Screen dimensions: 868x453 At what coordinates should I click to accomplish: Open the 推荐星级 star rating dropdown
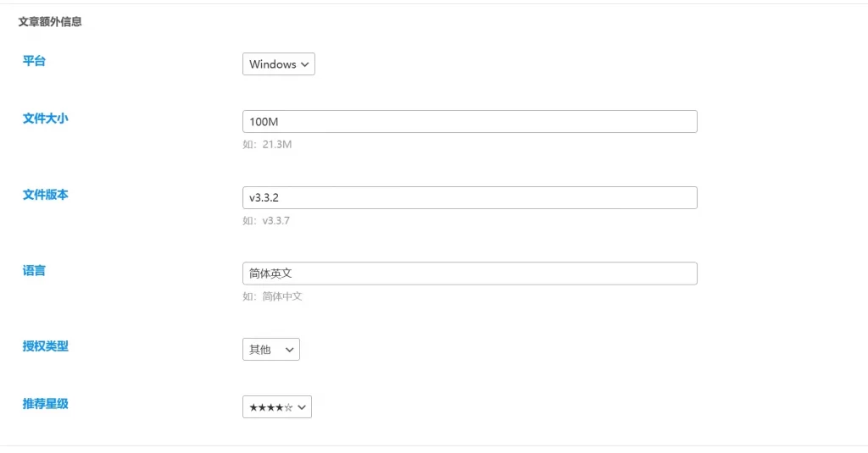pyautogui.click(x=270, y=407)
